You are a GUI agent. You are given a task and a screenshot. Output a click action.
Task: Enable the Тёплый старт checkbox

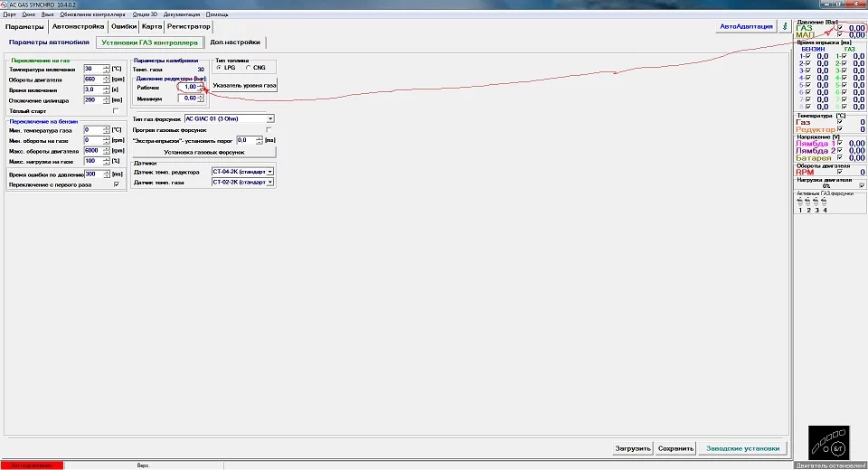click(x=116, y=110)
